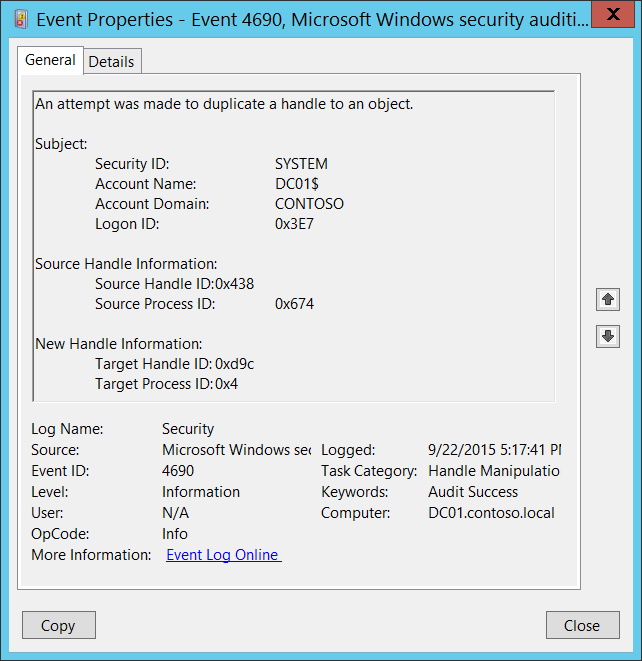This screenshot has height=661, width=642.
Task: Click the Source Process ID value 0x674
Action: [x=294, y=304]
